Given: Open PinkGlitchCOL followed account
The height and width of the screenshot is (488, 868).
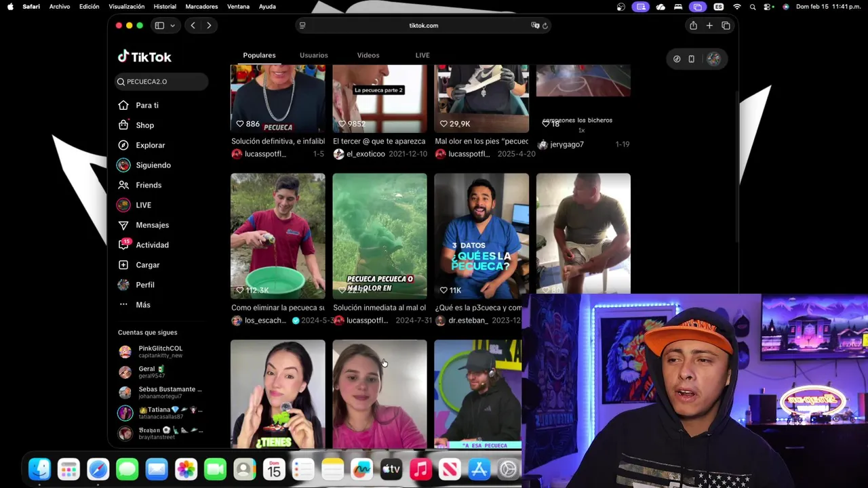Looking at the screenshot, I should tap(160, 352).
